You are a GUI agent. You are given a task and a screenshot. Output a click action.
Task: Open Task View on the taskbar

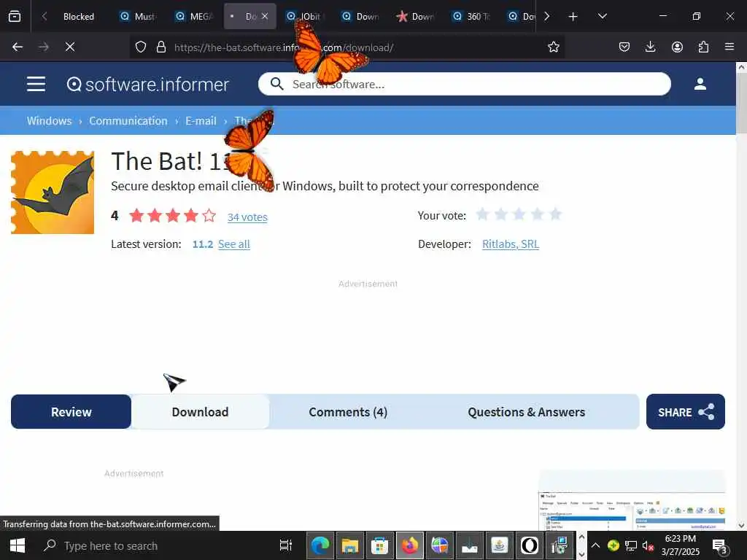pos(286,545)
